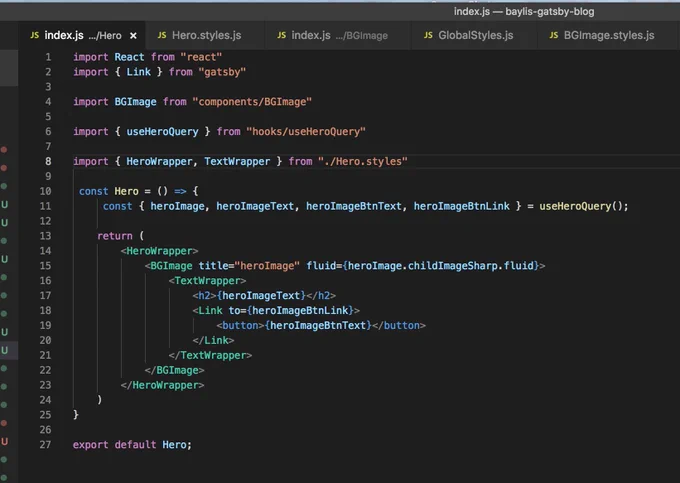This screenshot has width=680, height=483.
Task: Click the return keyword on line 13
Action: [114, 236]
